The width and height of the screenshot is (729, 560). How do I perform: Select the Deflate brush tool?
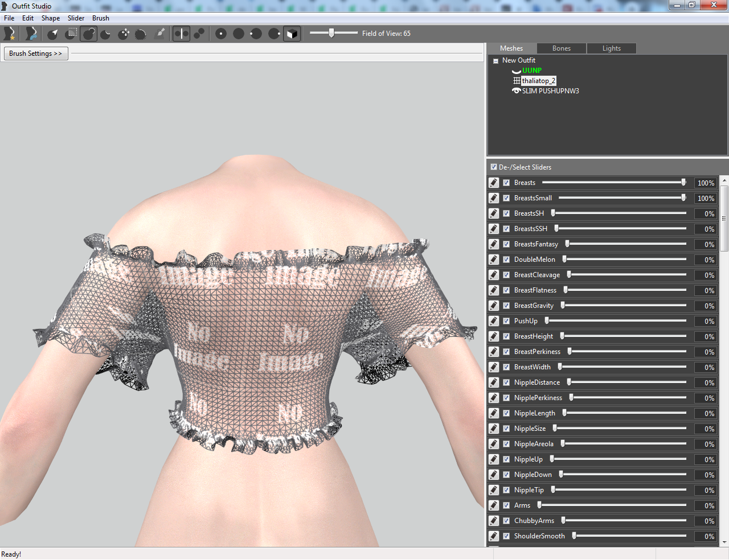click(106, 34)
